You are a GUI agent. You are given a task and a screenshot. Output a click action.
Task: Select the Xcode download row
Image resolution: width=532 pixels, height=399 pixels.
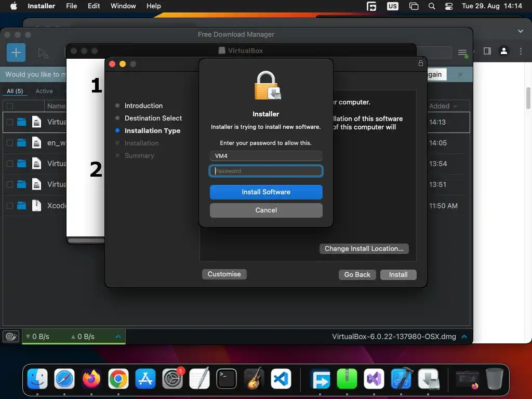pyautogui.click(x=236, y=206)
